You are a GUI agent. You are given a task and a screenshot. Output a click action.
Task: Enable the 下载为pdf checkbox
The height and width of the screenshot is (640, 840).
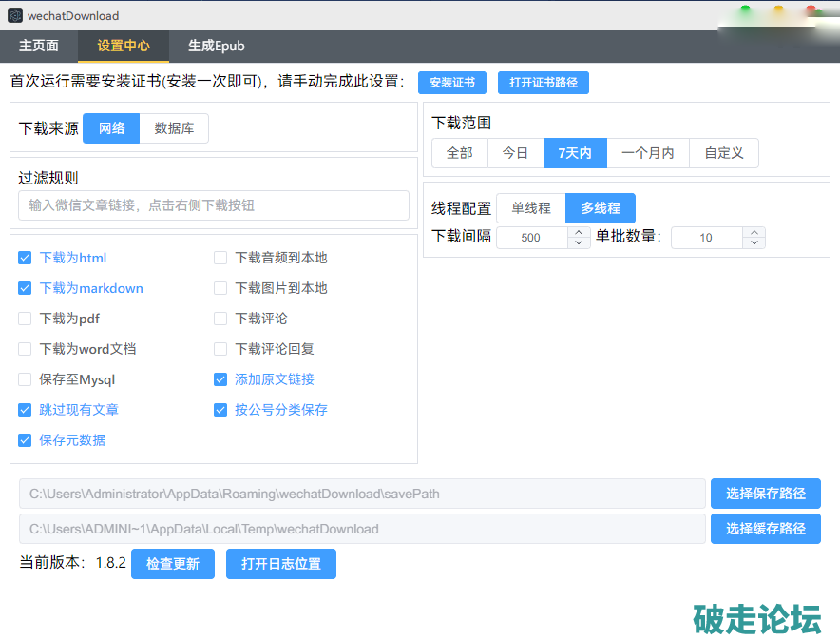click(25, 319)
